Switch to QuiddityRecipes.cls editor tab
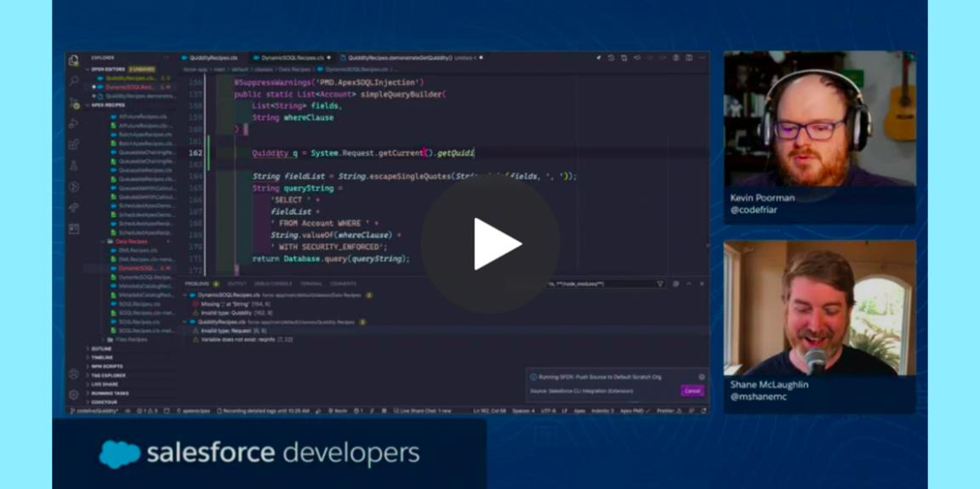 pos(210,58)
